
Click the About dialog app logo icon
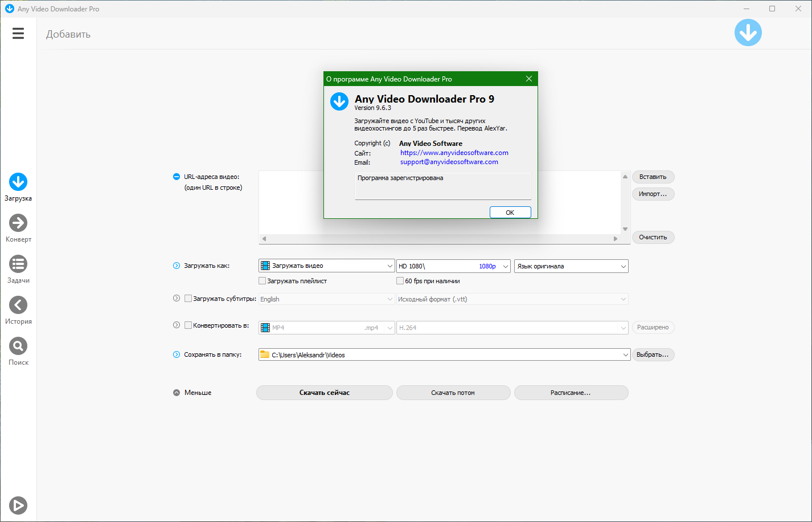coord(339,101)
